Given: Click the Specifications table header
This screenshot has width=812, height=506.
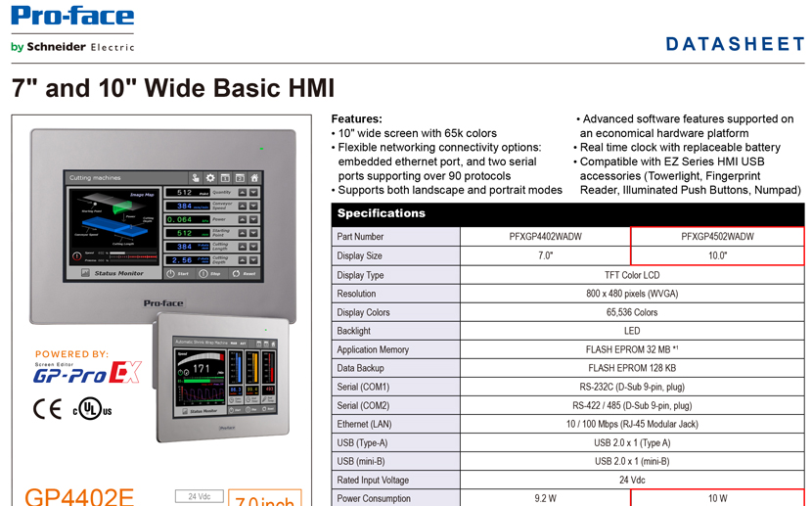Looking at the screenshot, I should point(567,213).
